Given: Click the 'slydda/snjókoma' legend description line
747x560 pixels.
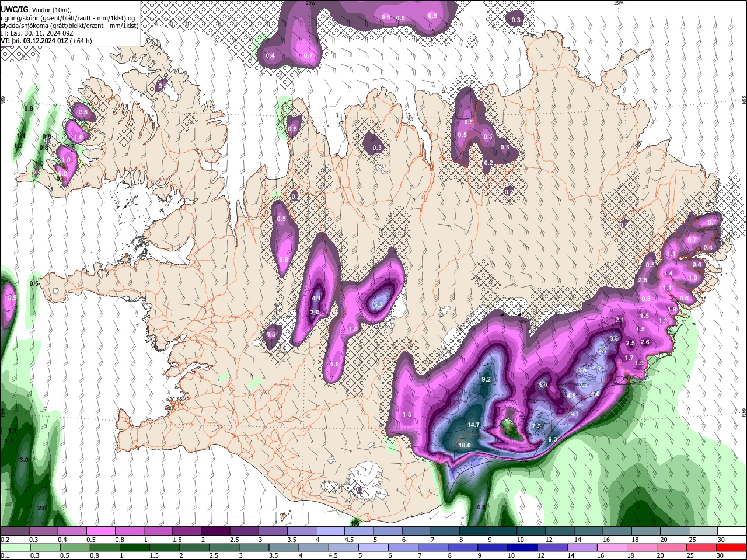Looking at the screenshot, I should (x=69, y=26).
